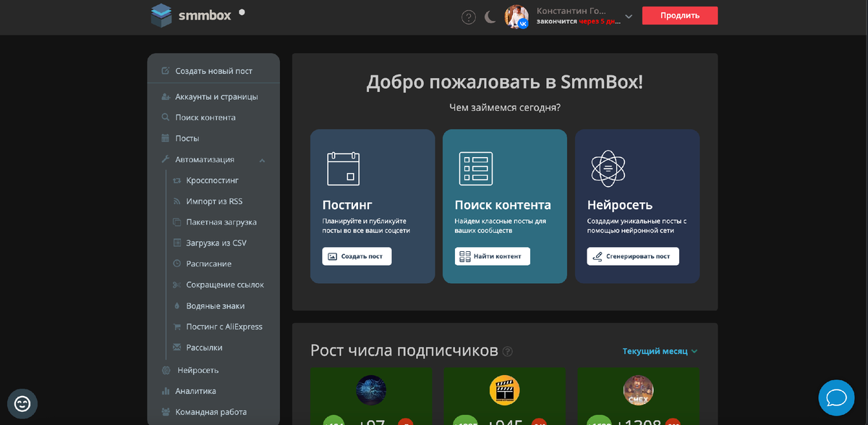Toggle dark mode with the moon icon
The image size is (868, 425).
(x=490, y=17)
